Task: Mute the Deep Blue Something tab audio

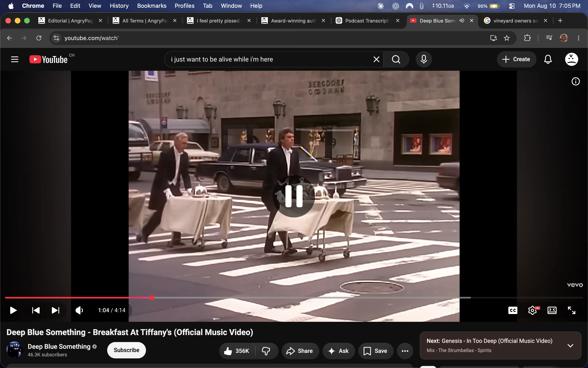Action: pyautogui.click(x=462, y=20)
